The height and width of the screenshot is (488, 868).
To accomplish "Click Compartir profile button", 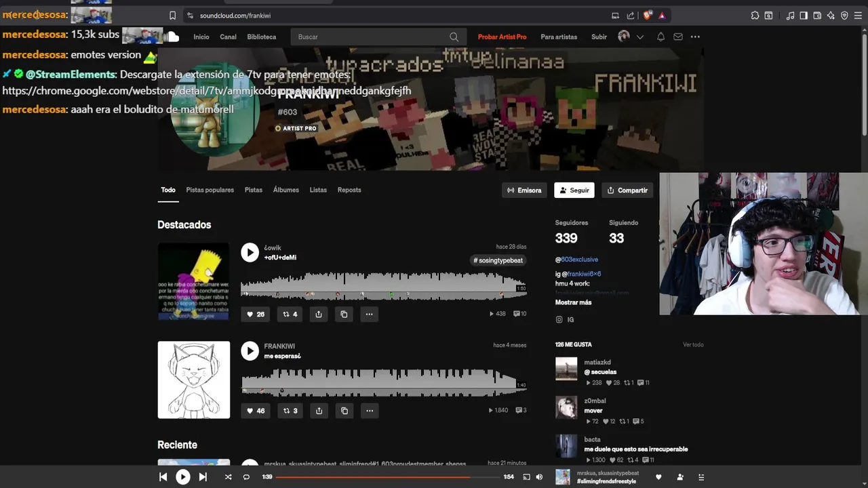I will [627, 190].
